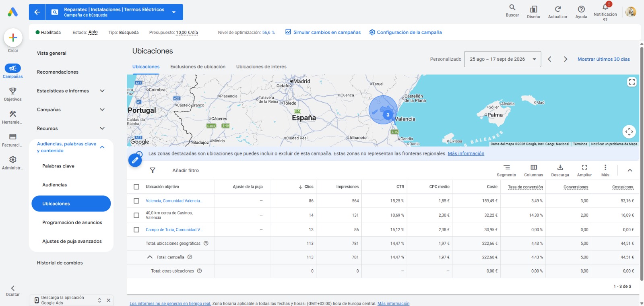Screen dimensions: 644x306
Task: Open Configuración de la campaña
Action: coord(405,32)
